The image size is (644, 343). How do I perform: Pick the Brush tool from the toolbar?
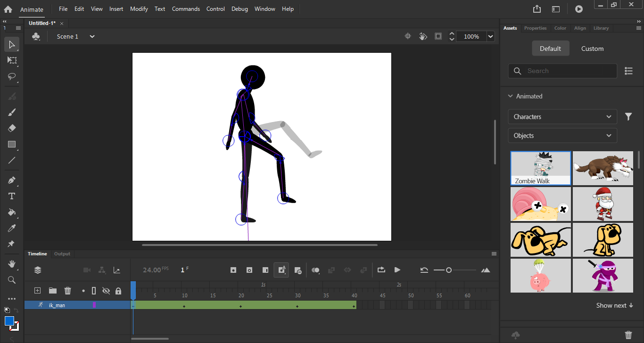coord(11,112)
